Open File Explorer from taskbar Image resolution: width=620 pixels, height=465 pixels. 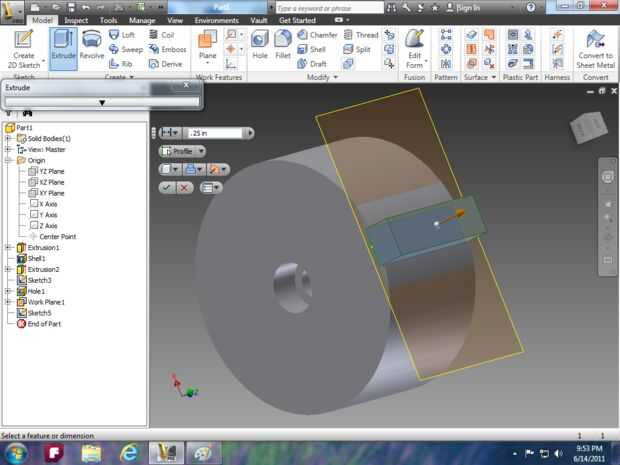[x=91, y=453]
